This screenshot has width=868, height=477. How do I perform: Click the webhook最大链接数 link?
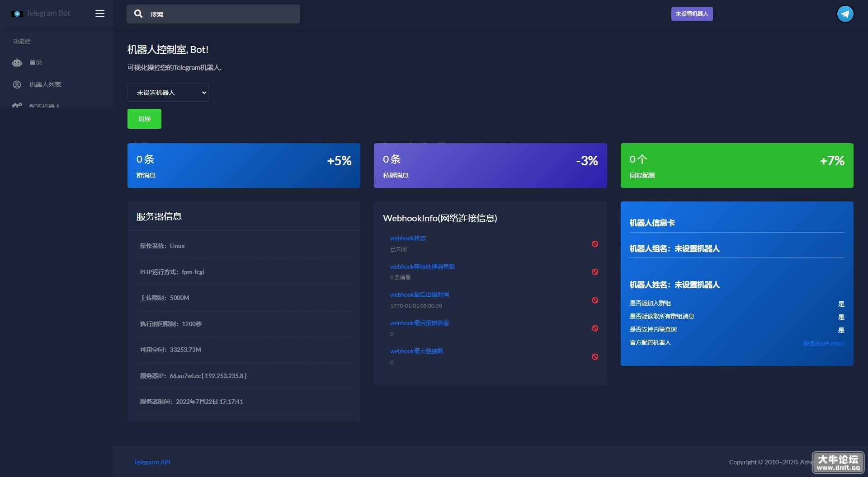(x=417, y=351)
